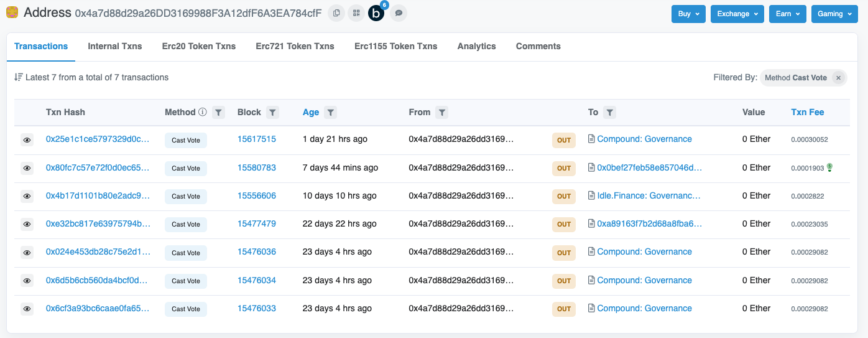Open block 15476034
The width and height of the screenshot is (868, 338).
click(257, 280)
